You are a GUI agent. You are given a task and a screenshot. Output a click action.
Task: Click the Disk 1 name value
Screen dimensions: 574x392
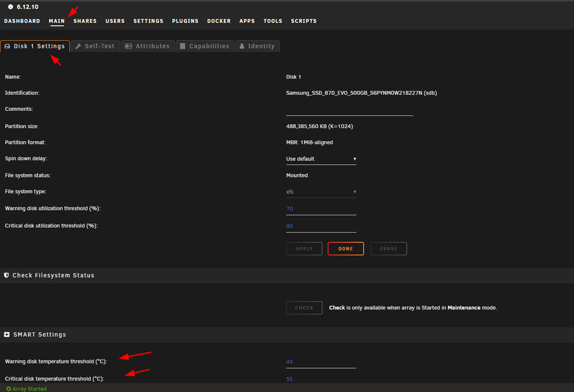pyautogui.click(x=293, y=77)
